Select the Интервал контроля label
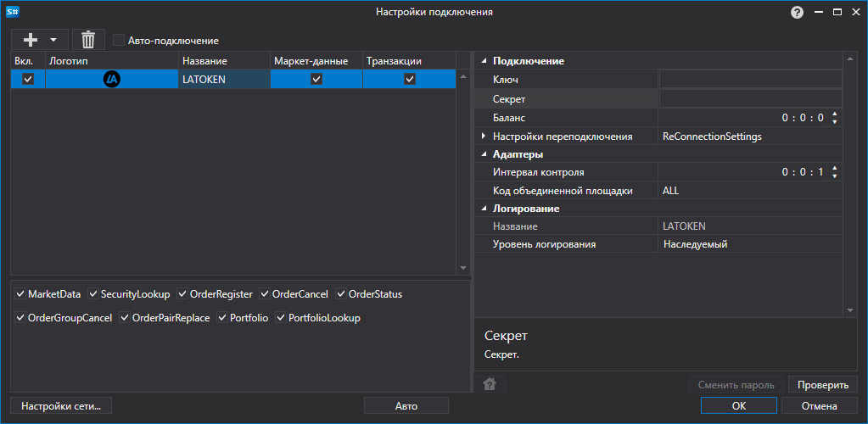This screenshot has height=424, width=868. coord(539,172)
